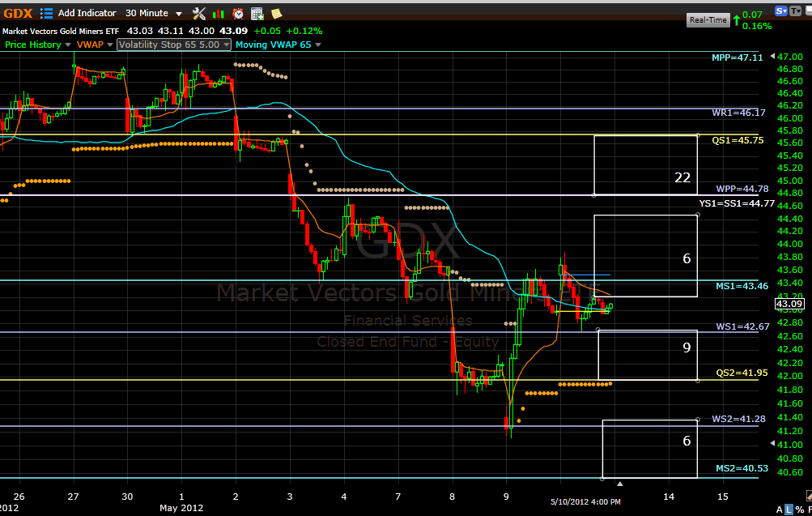Screen dimensions: 812x516
Task: Click the WS1=42.67 pivot label
Action: [742, 326]
